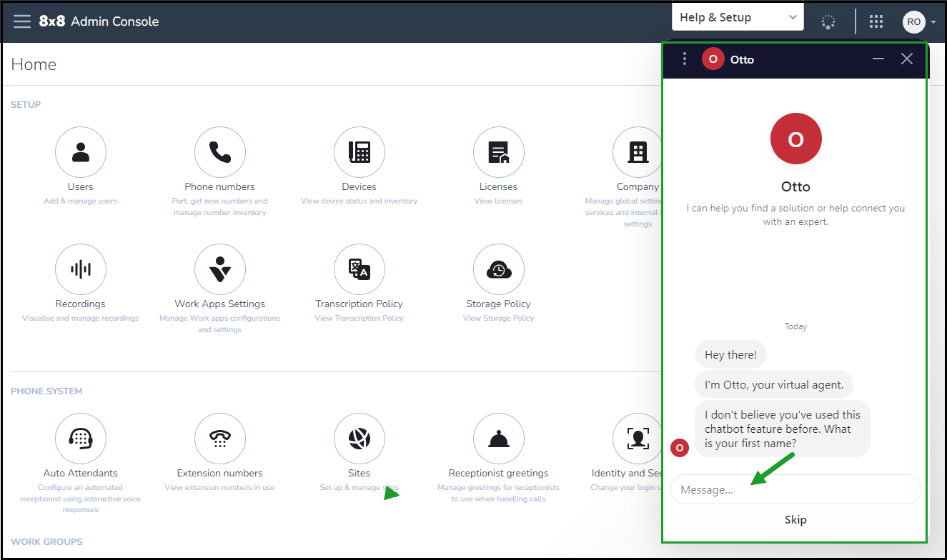Click the PHONE SYSTEM section heading
This screenshot has height=560, width=947.
46,391
